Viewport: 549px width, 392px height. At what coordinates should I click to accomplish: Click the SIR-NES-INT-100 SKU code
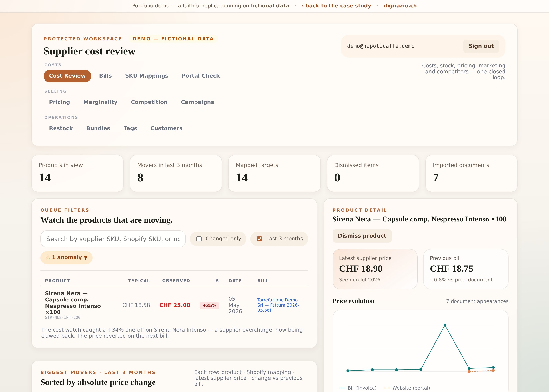pos(63,317)
